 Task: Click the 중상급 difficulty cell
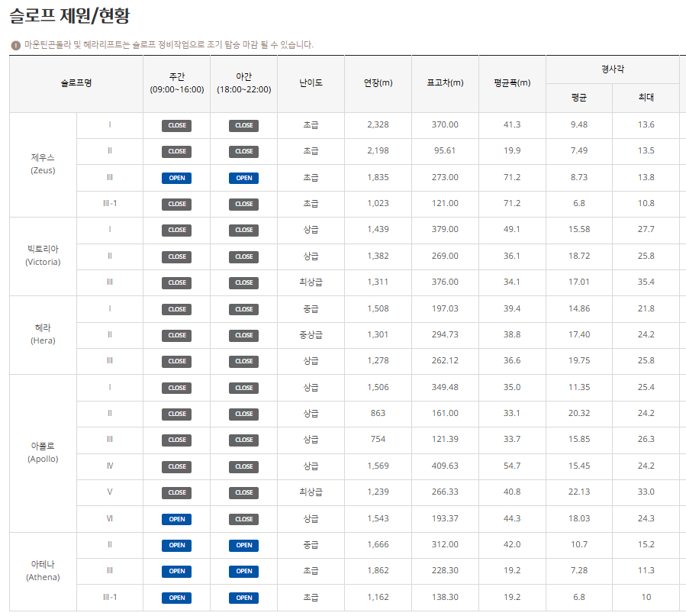tap(311, 335)
